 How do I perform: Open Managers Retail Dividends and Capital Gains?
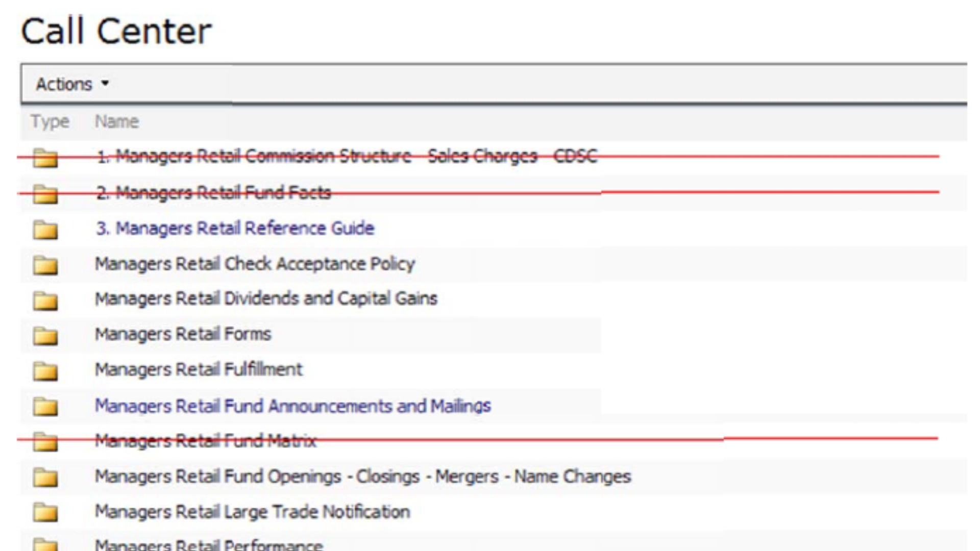(x=266, y=298)
